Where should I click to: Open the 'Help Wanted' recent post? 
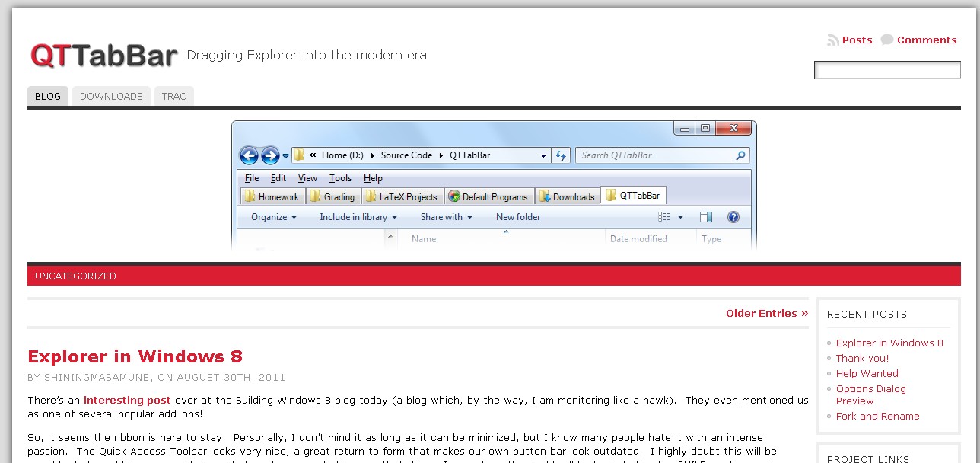tap(867, 374)
